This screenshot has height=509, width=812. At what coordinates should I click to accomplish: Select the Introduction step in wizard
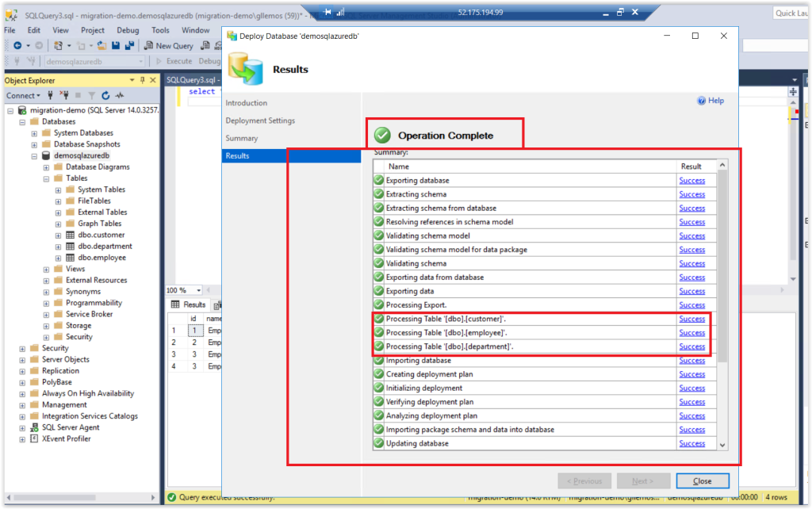(x=247, y=103)
